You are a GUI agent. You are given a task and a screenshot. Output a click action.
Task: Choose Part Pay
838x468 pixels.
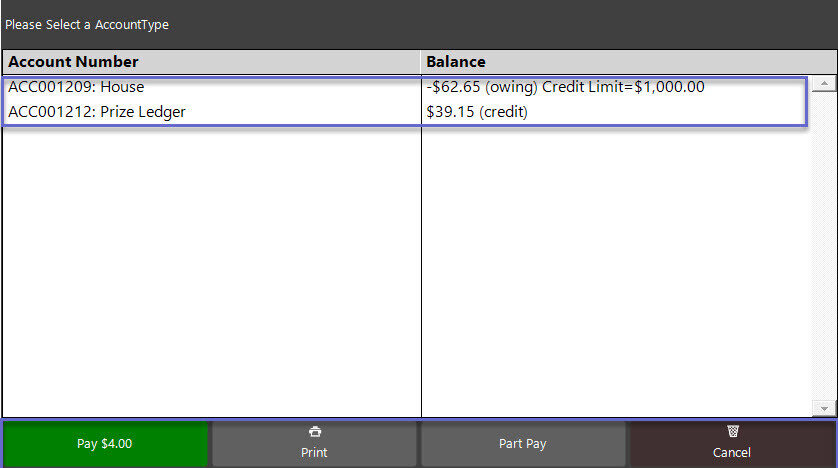pyautogui.click(x=523, y=443)
